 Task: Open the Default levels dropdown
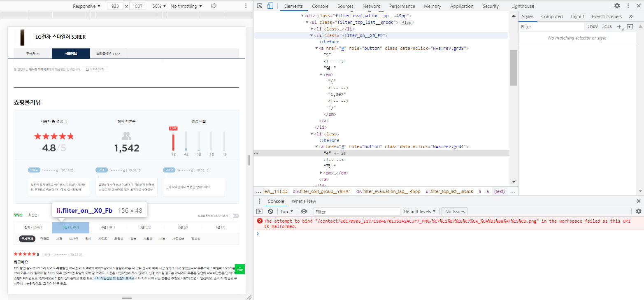(x=420, y=212)
